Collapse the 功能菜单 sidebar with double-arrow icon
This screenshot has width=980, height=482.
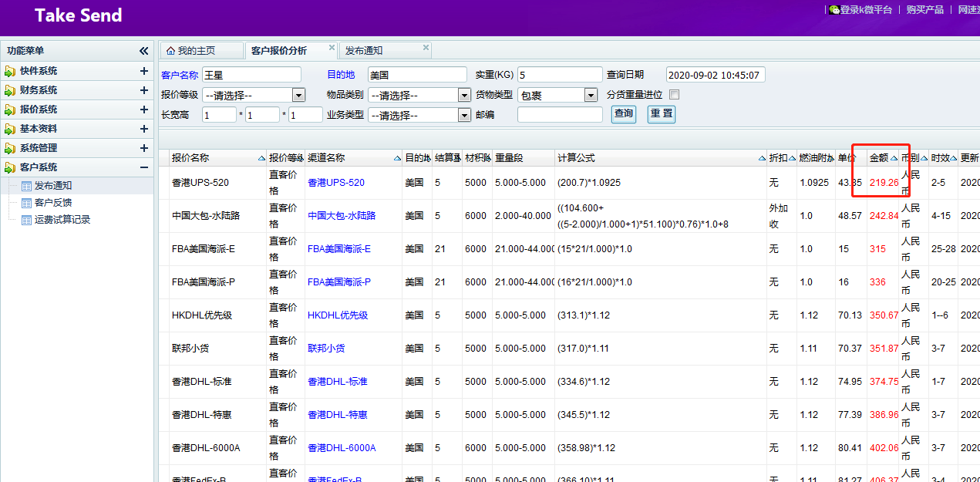click(143, 51)
